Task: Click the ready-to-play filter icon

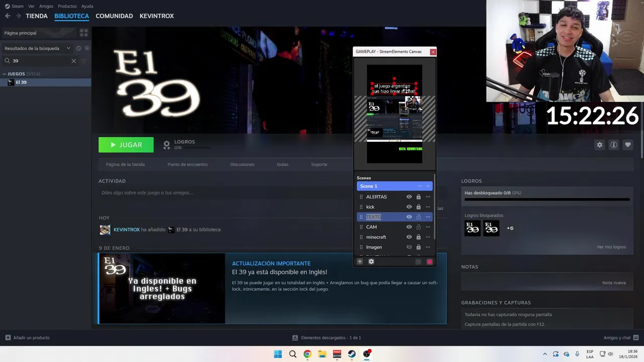Action: click(x=87, y=48)
